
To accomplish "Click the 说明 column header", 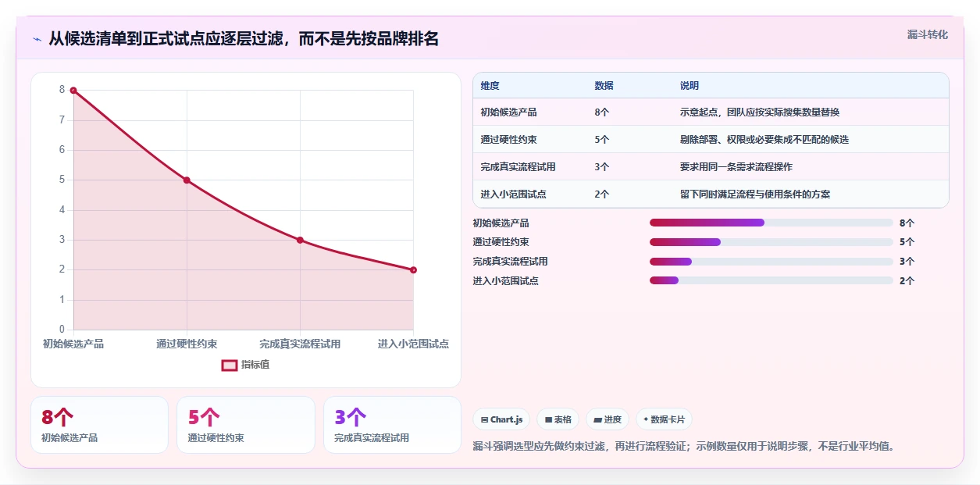I will point(690,86).
